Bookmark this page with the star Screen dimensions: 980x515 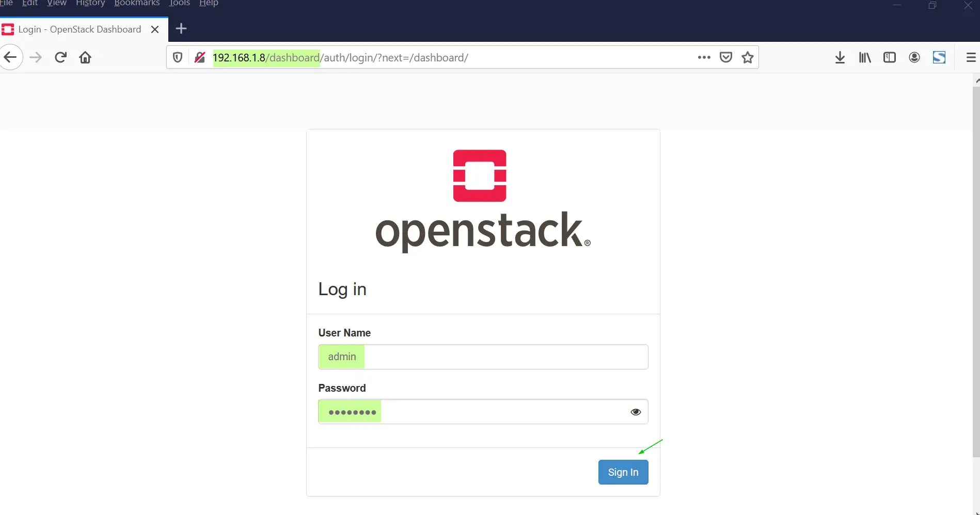tap(748, 57)
